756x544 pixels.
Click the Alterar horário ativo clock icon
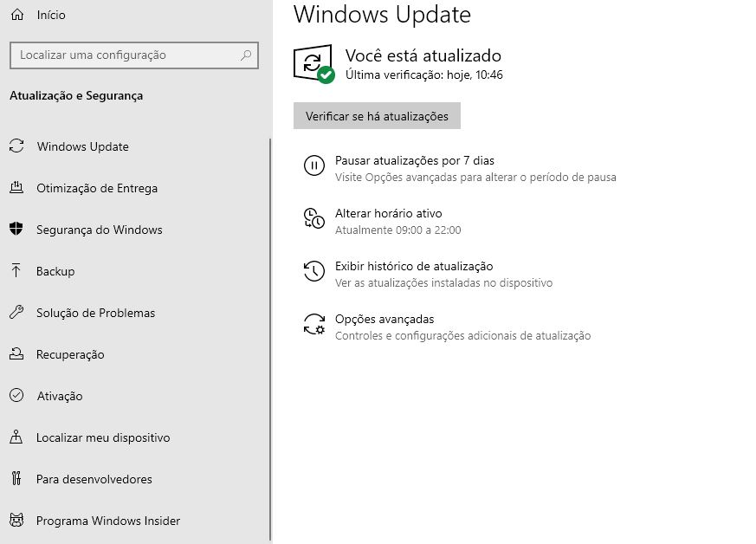tap(313, 218)
